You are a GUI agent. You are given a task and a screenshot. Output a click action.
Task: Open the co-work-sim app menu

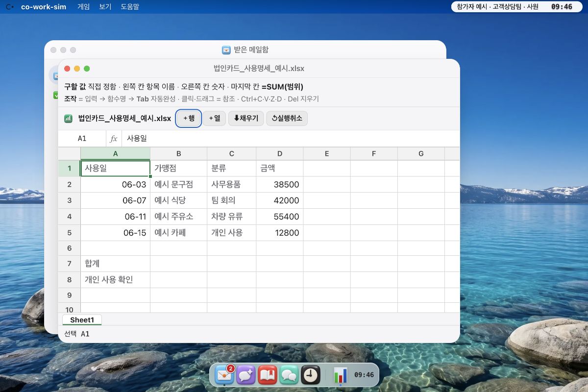pyautogui.click(x=44, y=7)
